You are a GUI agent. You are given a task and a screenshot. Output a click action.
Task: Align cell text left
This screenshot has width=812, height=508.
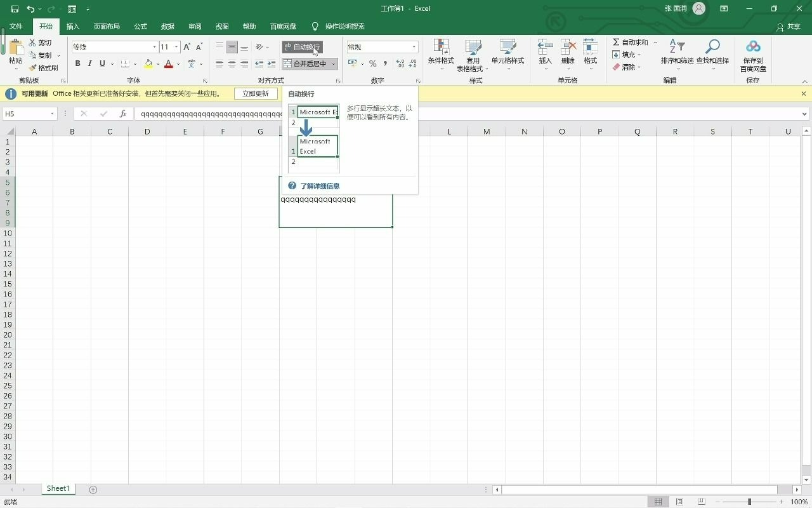219,63
